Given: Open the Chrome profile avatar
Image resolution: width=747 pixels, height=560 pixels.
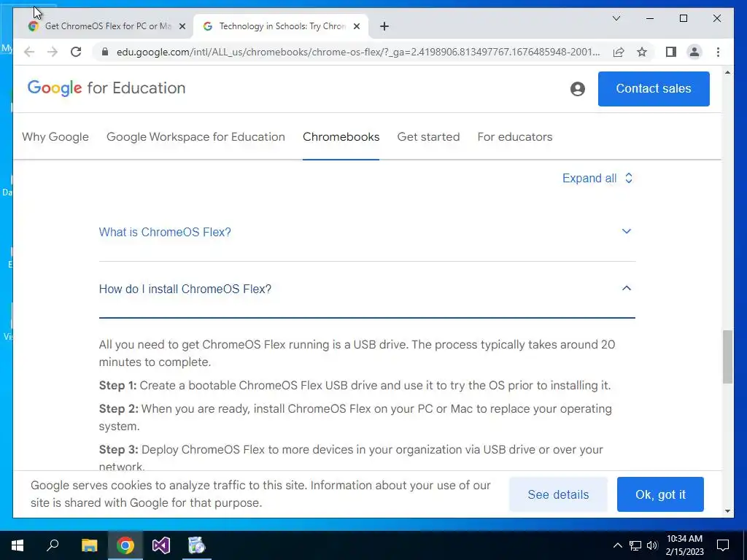Looking at the screenshot, I should [x=694, y=52].
